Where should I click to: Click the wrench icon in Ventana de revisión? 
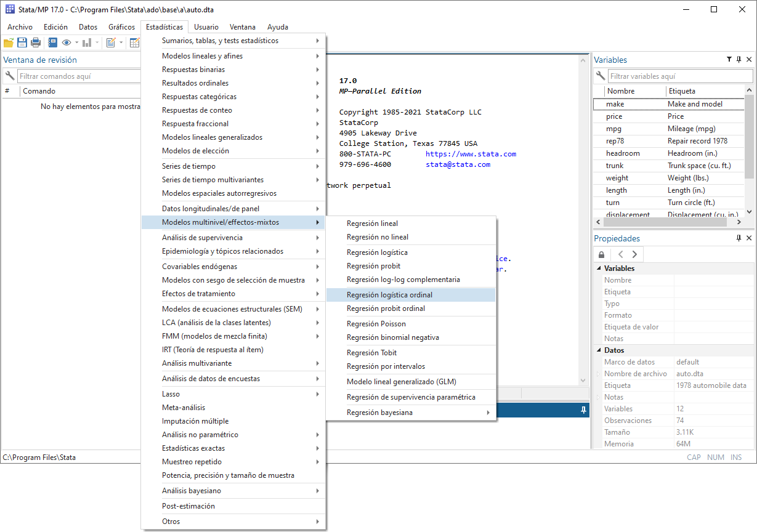click(x=9, y=76)
